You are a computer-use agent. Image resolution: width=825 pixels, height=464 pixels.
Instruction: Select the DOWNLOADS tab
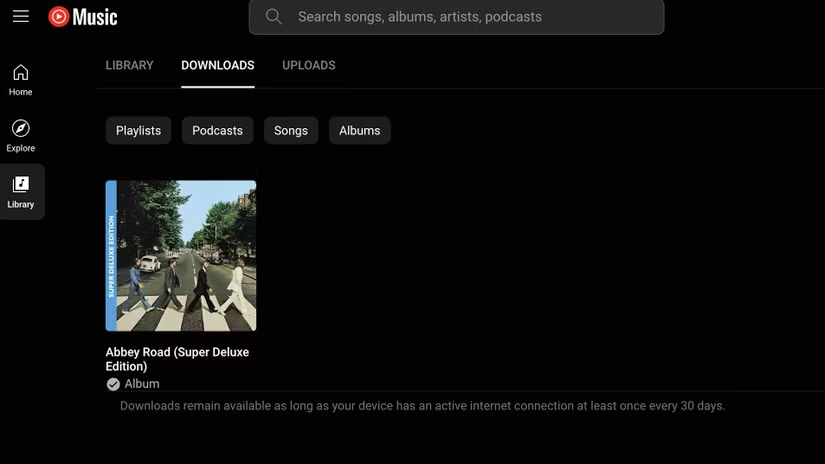(x=217, y=65)
